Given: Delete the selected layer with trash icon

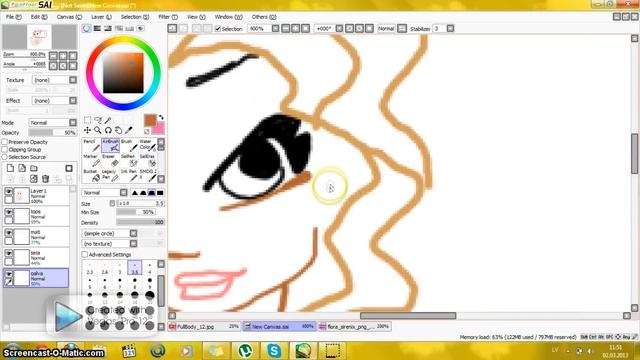Looking at the screenshot, I should pos(45,179).
